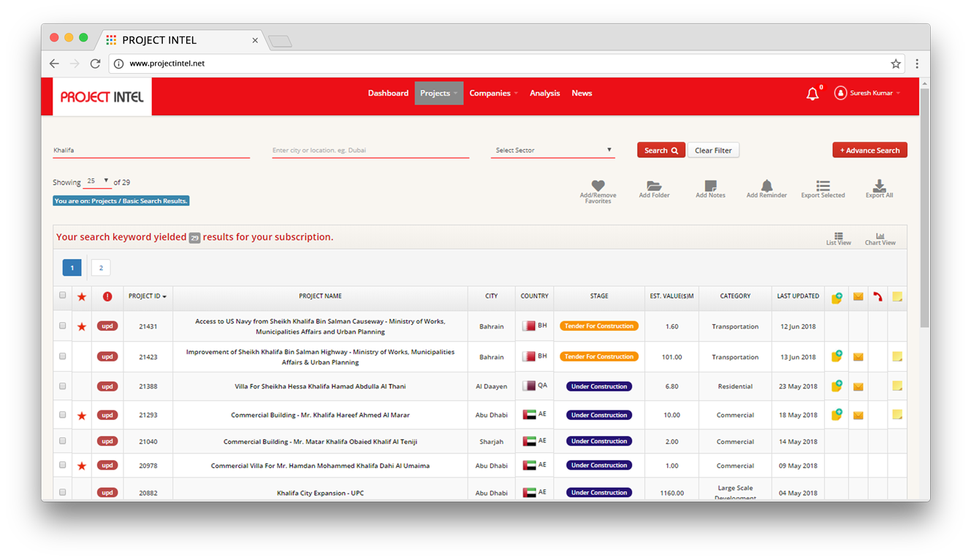971x560 pixels.
Task: Reload the page with the browser refresh icon
Action: point(95,64)
